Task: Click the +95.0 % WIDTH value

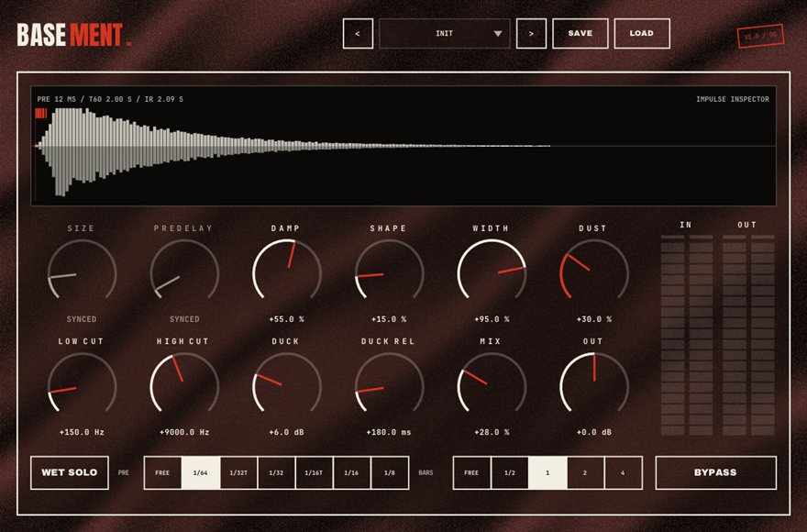Action: 492,319
